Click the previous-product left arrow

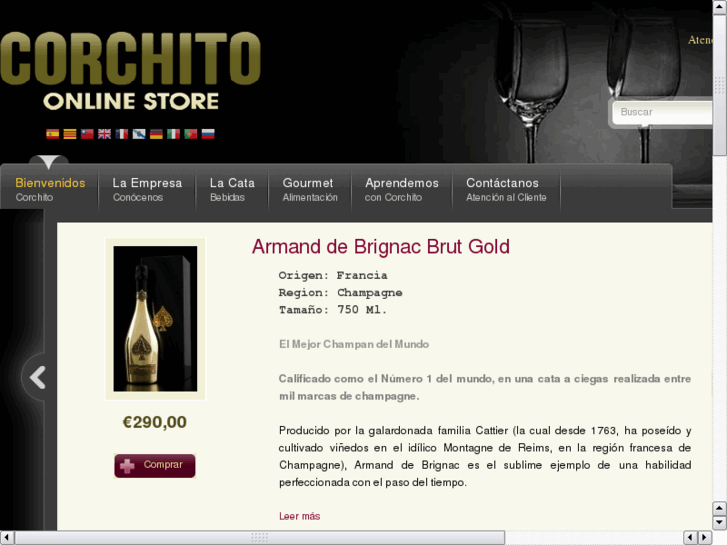coord(37,377)
